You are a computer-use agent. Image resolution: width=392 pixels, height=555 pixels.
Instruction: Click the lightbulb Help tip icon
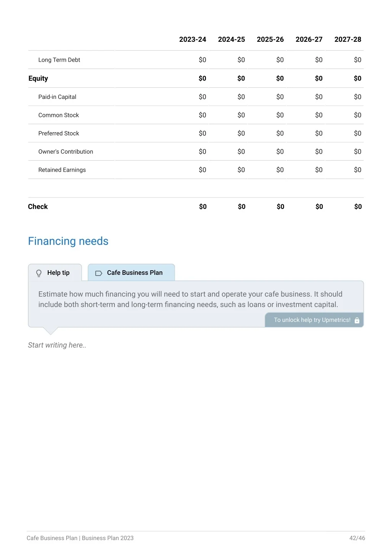tap(39, 273)
